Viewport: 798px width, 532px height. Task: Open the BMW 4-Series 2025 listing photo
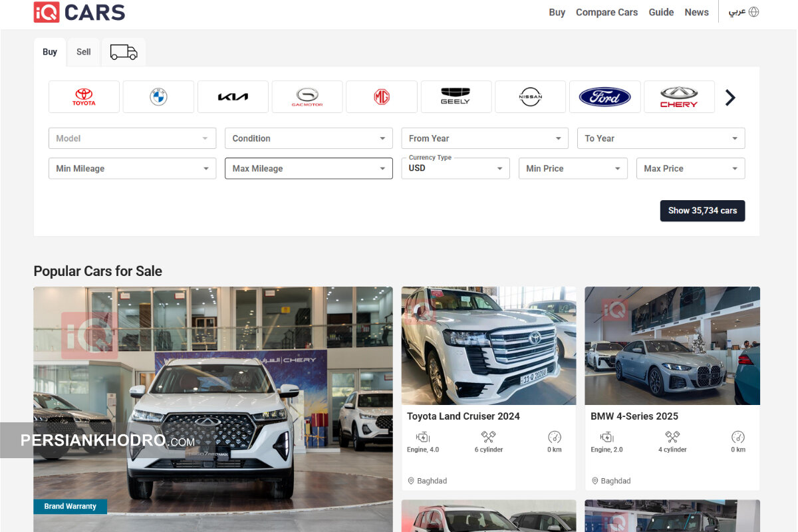point(672,346)
